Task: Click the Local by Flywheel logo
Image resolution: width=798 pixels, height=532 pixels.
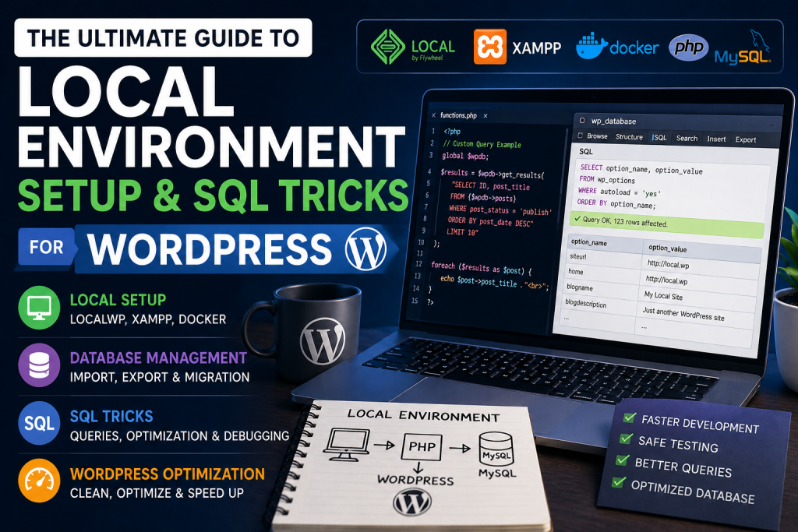Action: pyautogui.click(x=413, y=47)
